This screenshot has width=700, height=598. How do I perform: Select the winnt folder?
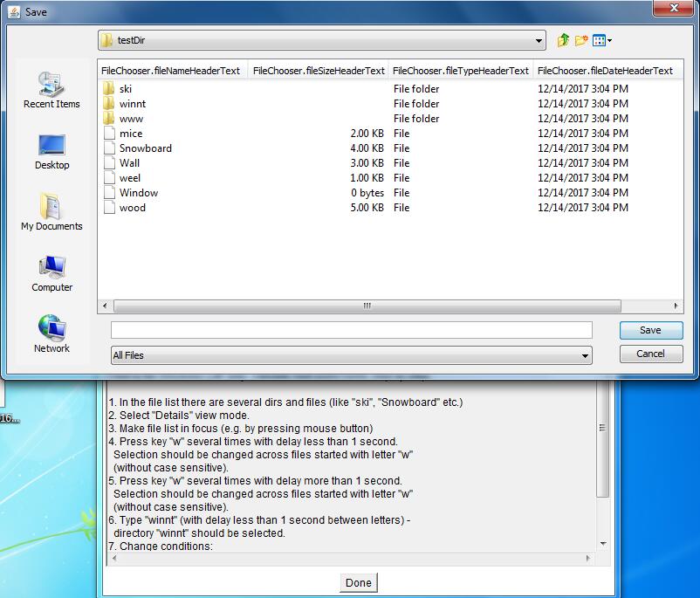[x=132, y=104]
